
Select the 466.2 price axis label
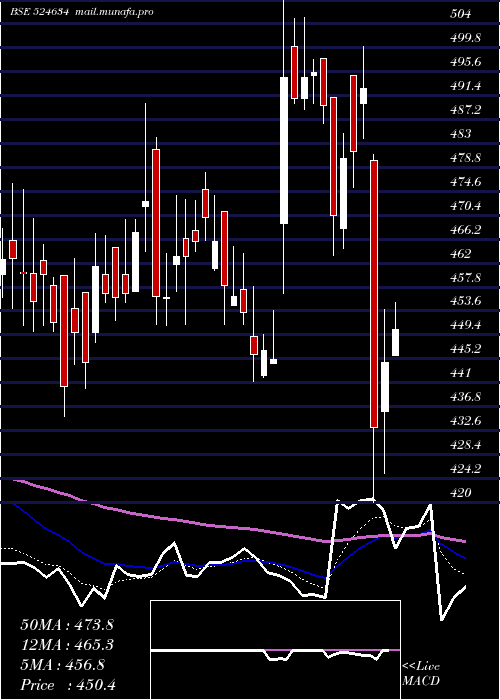coord(466,230)
